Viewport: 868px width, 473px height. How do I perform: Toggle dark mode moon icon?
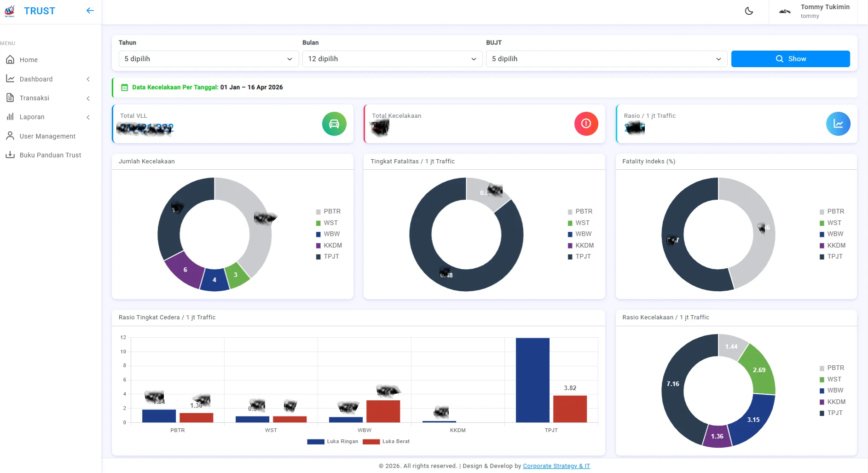749,11
